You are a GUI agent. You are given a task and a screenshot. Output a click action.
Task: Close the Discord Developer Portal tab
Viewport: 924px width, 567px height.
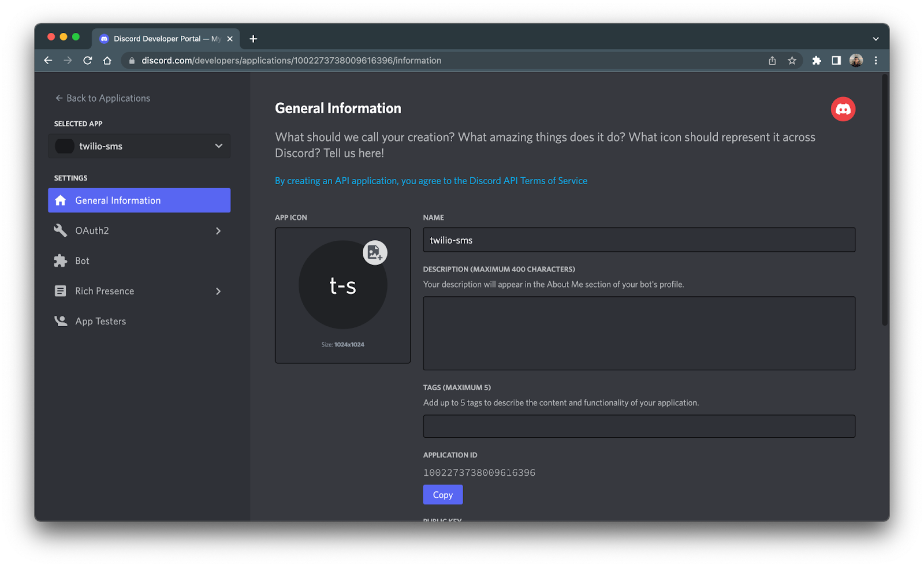pos(230,39)
